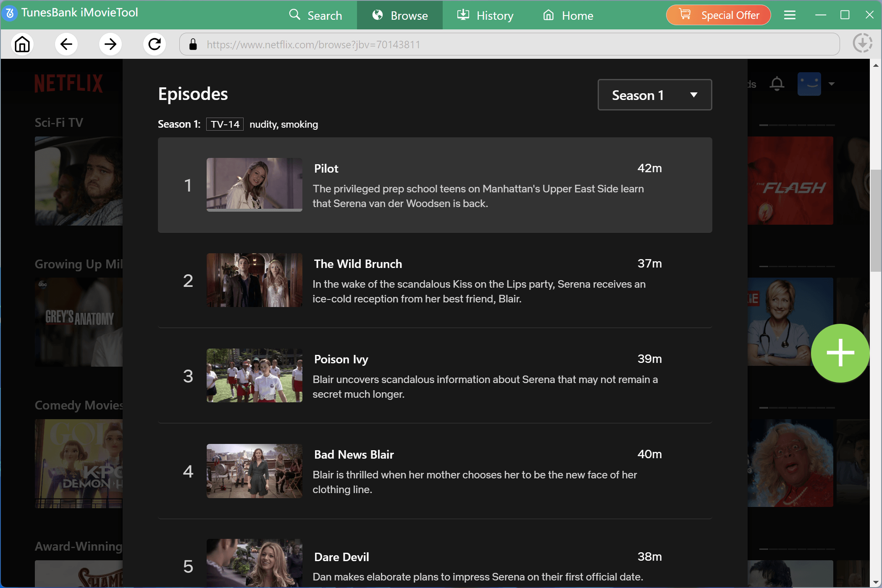Click the lock icon in address bar
882x588 pixels.
[x=193, y=45]
